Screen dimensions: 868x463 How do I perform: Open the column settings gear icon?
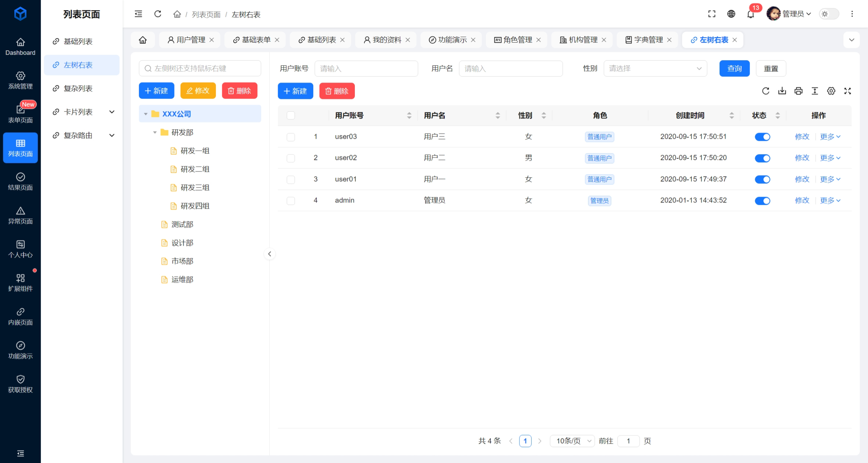point(831,91)
